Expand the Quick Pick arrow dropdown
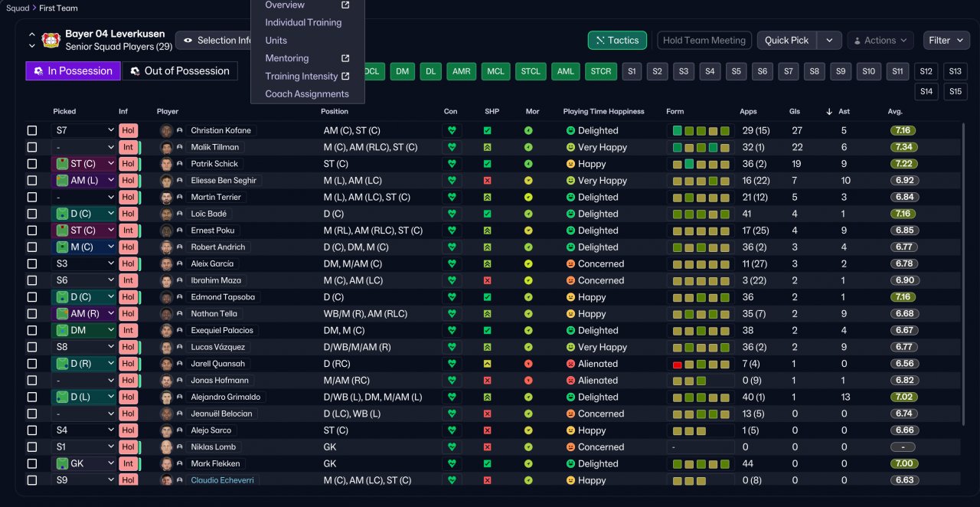 829,41
